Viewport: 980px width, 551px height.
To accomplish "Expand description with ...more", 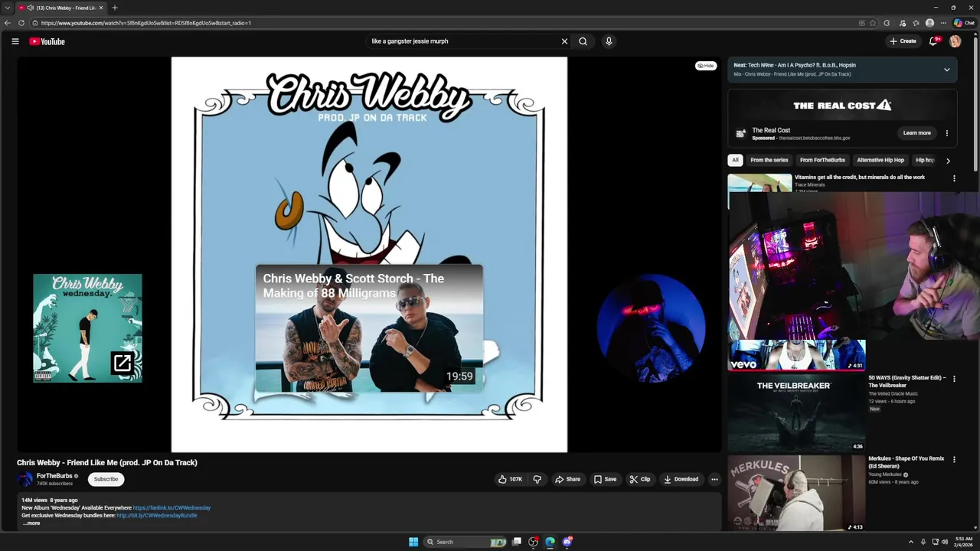I will (x=31, y=523).
